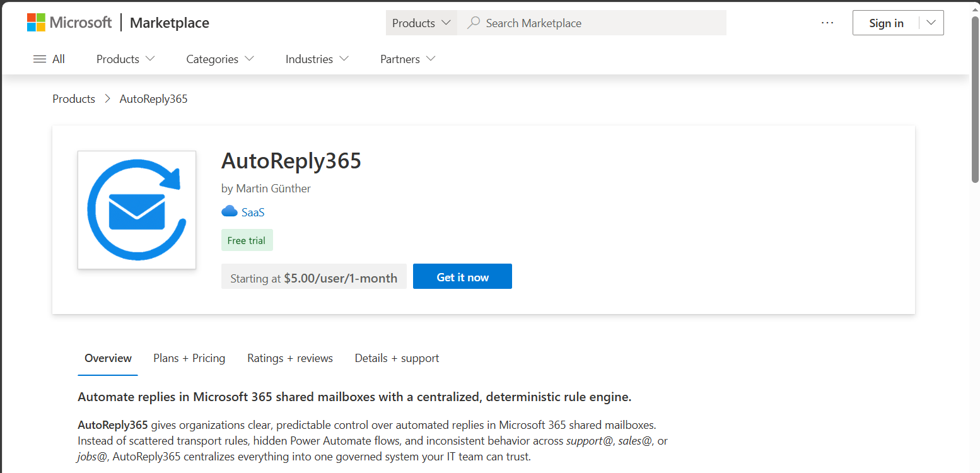The height and width of the screenshot is (473, 980).
Task: Expand the Sign in dropdown arrow
Action: [x=931, y=23]
